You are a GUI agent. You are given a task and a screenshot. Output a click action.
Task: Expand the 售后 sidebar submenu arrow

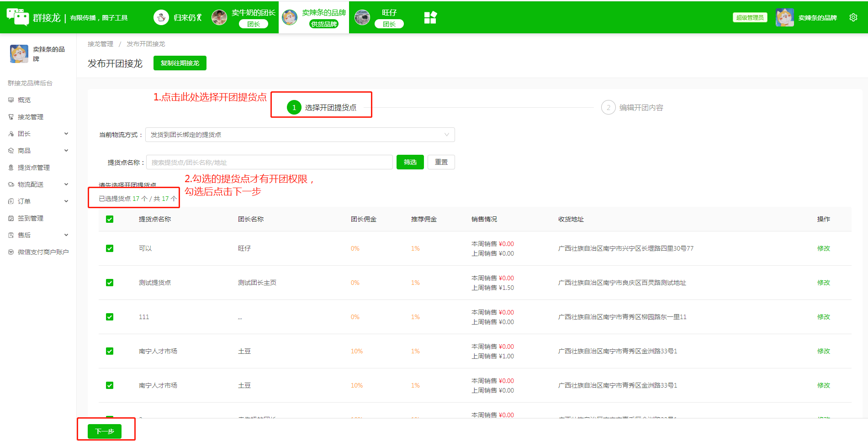pos(66,235)
